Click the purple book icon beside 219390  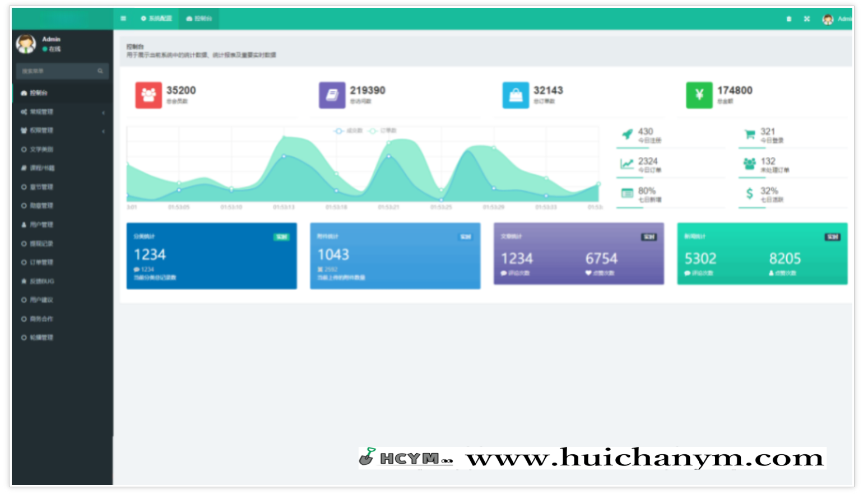point(332,95)
